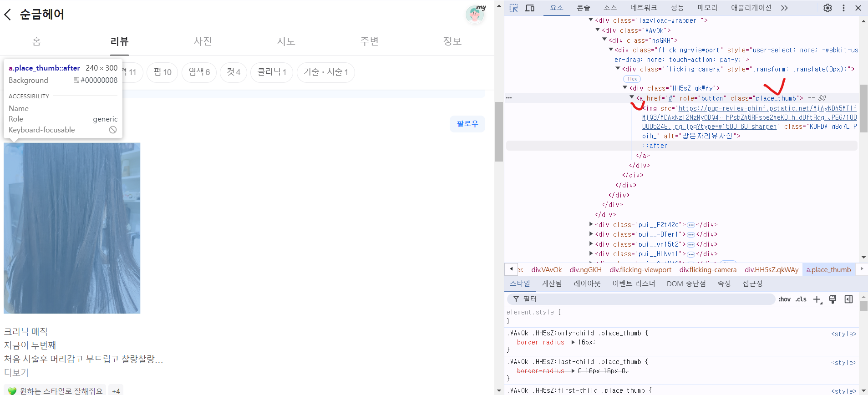Open the 네트워크 DevTools tab
This screenshot has width=868, height=395.
(x=644, y=8)
